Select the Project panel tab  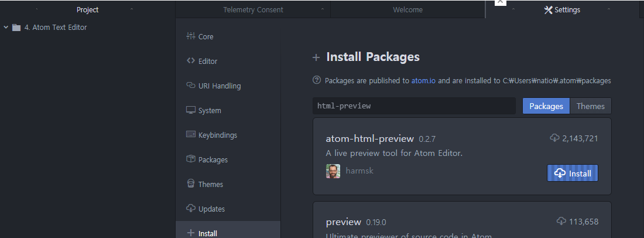pos(87,10)
